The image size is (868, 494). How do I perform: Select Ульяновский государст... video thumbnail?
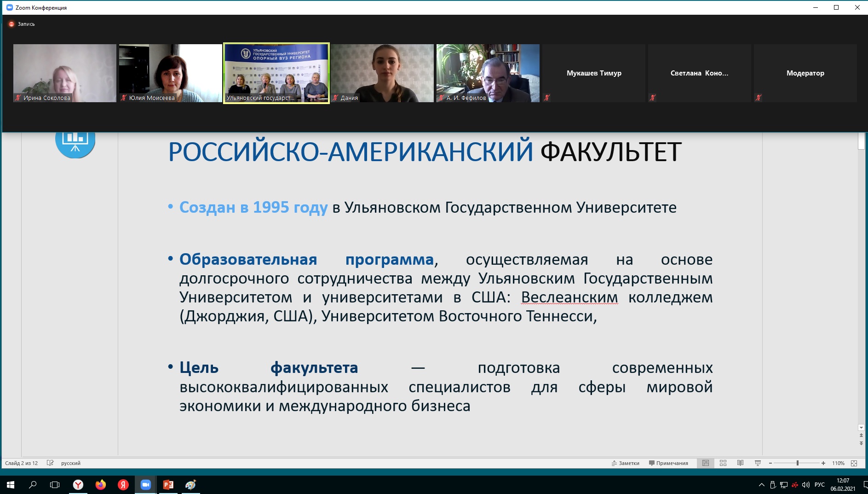(276, 73)
